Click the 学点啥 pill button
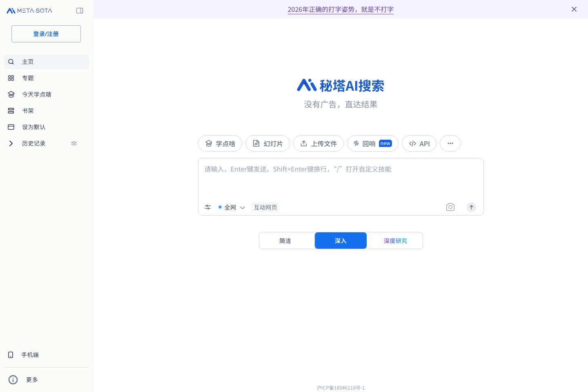 click(x=220, y=143)
